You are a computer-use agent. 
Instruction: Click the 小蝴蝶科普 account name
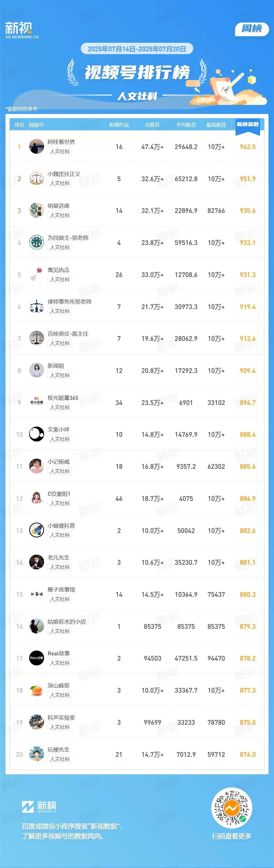pyautogui.click(x=61, y=525)
